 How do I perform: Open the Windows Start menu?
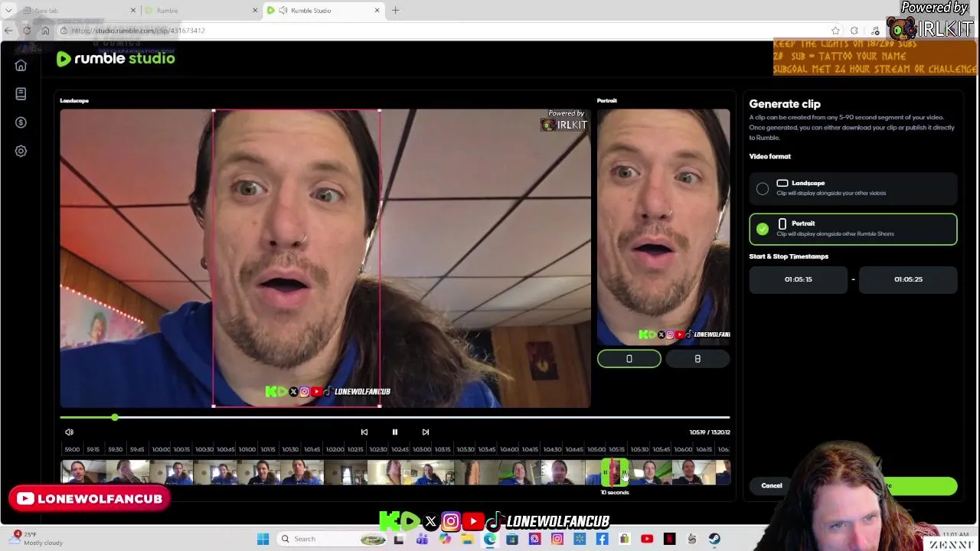click(263, 540)
